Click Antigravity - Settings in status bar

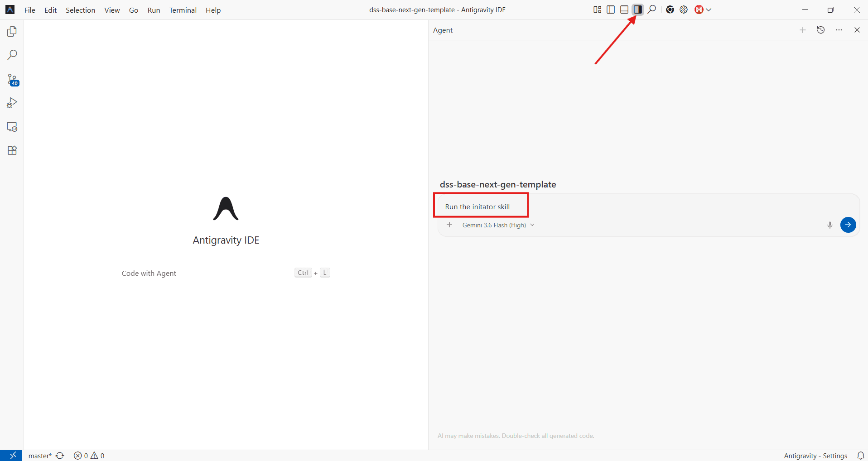pos(815,456)
